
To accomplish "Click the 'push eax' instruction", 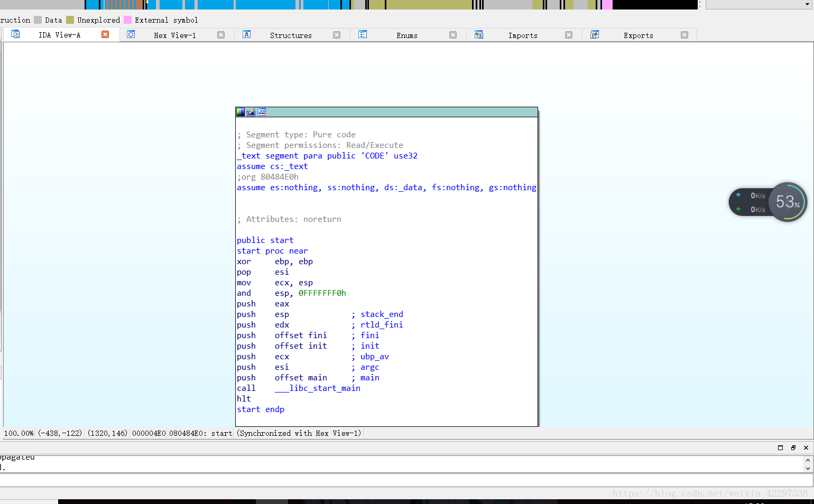I will (x=263, y=304).
